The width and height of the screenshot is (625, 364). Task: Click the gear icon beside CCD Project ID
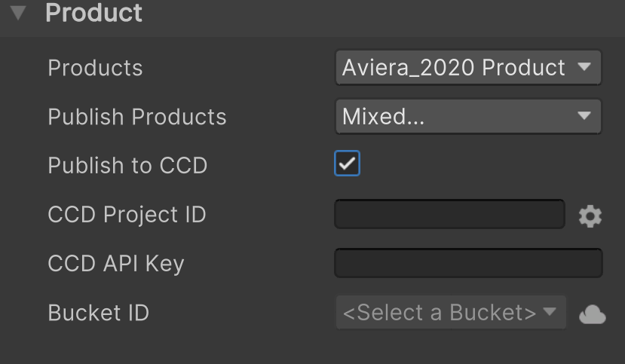tap(590, 216)
